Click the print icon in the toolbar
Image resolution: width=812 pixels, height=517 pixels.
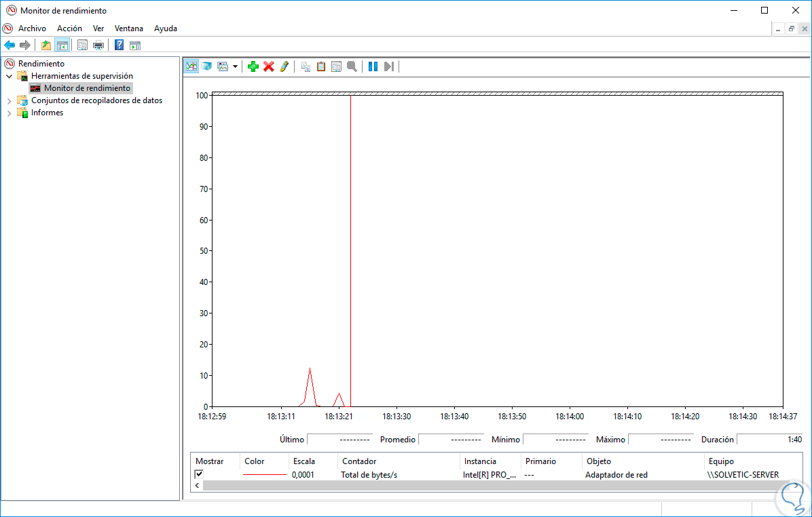[98, 45]
